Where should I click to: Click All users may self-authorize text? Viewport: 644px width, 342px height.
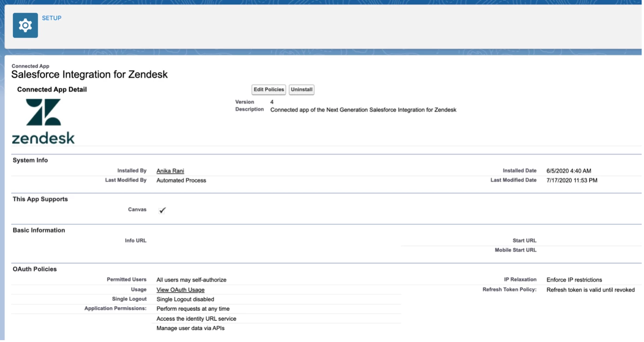pos(191,280)
